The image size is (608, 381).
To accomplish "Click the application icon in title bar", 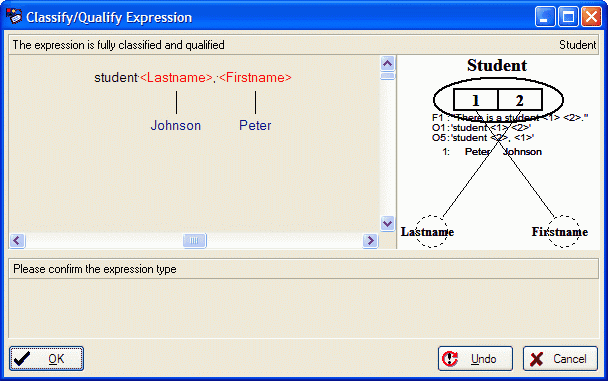I will pyautogui.click(x=14, y=16).
